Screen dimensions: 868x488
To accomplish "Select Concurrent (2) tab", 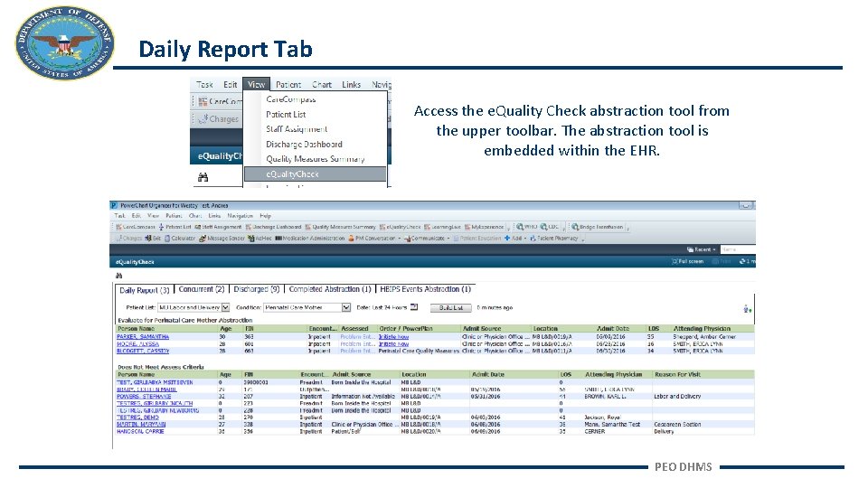I will [202, 289].
